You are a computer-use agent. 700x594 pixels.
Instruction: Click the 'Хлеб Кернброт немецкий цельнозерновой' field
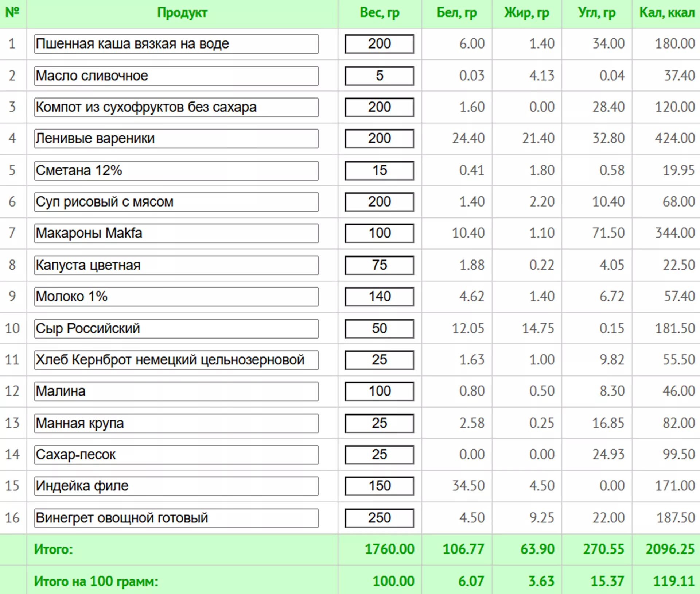176,360
